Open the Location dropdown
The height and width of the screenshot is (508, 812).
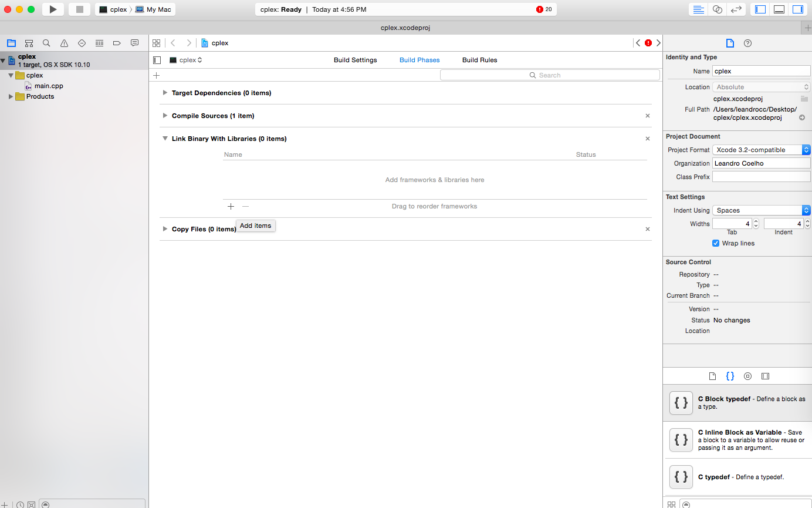click(x=761, y=87)
